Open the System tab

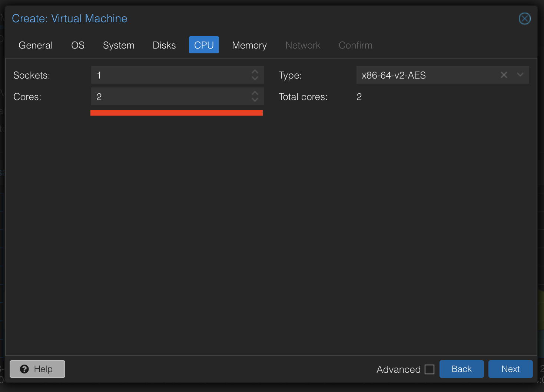119,45
